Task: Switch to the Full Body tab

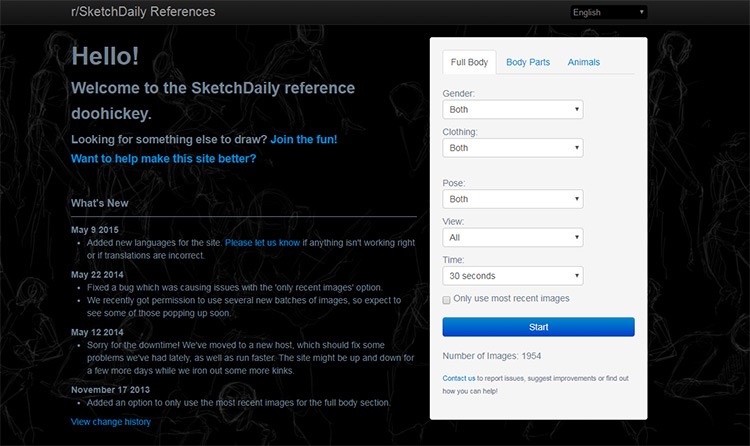Action: click(x=469, y=62)
